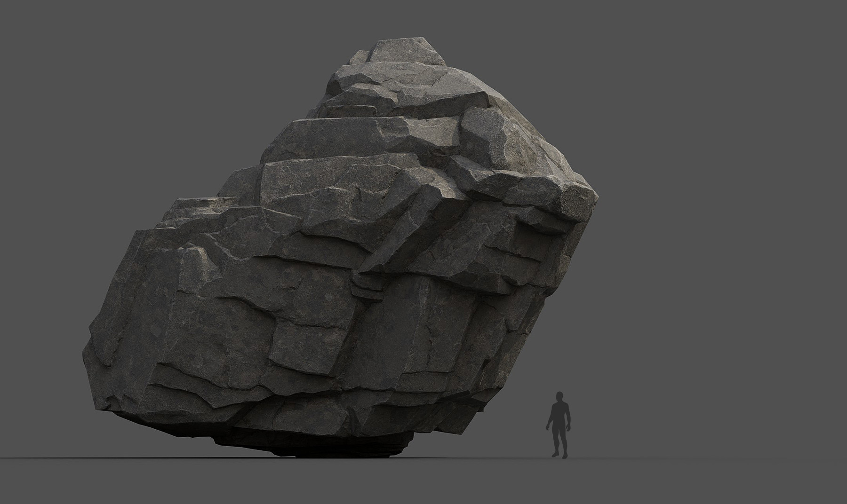The width and height of the screenshot is (847, 504).
Task: Click the ground line at the horizon
Action: 706,457
